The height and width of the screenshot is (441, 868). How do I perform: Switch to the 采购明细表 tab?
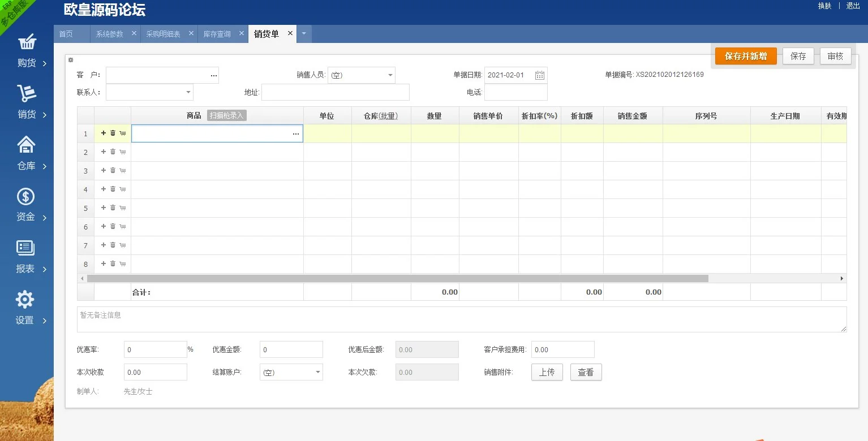(163, 34)
